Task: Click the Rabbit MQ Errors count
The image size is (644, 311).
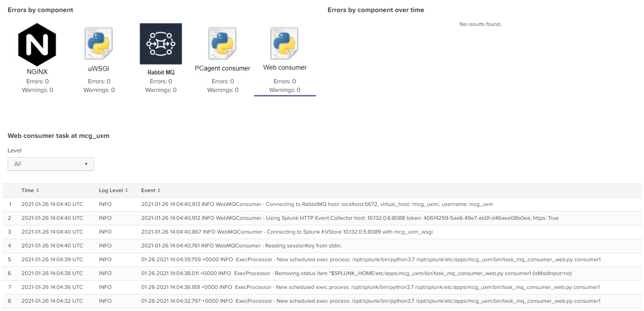Action: point(161,81)
